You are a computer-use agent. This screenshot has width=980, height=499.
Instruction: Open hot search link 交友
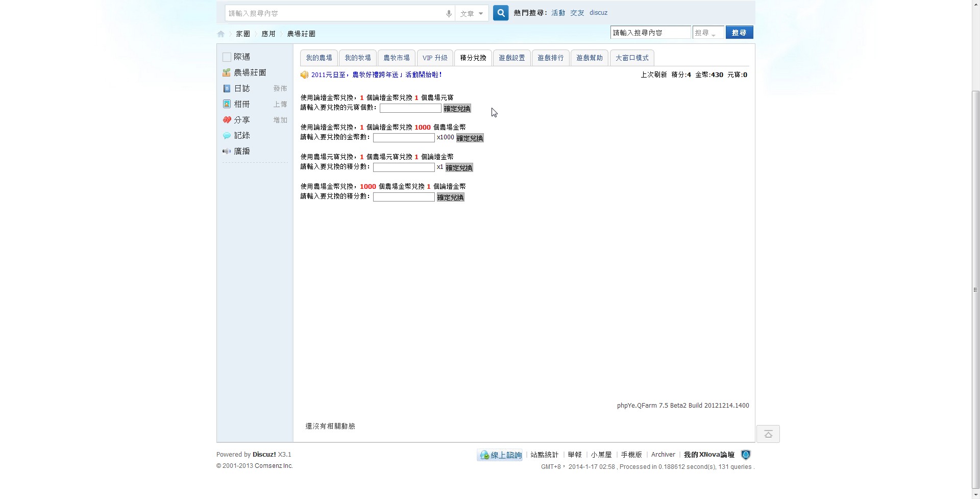point(577,13)
